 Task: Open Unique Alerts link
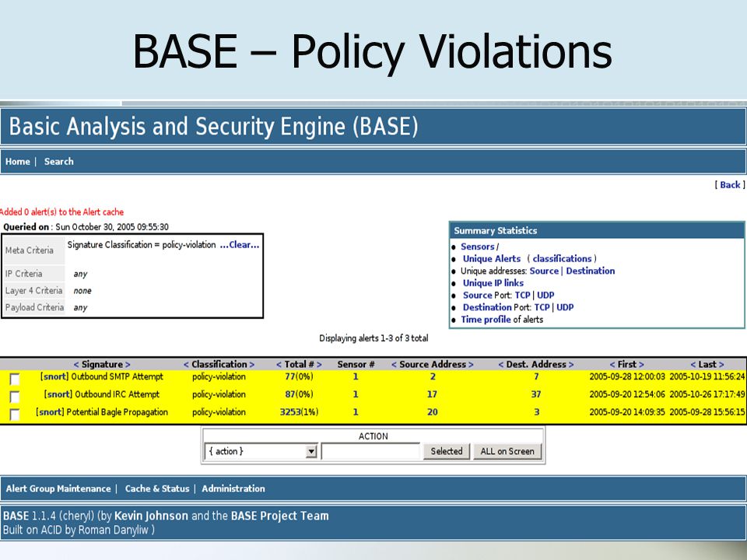(x=492, y=258)
